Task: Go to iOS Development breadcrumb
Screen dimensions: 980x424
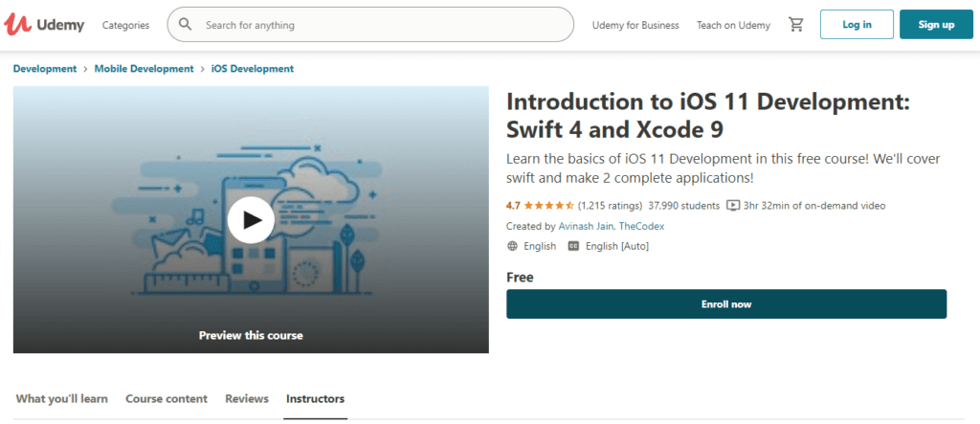Action: click(x=253, y=69)
